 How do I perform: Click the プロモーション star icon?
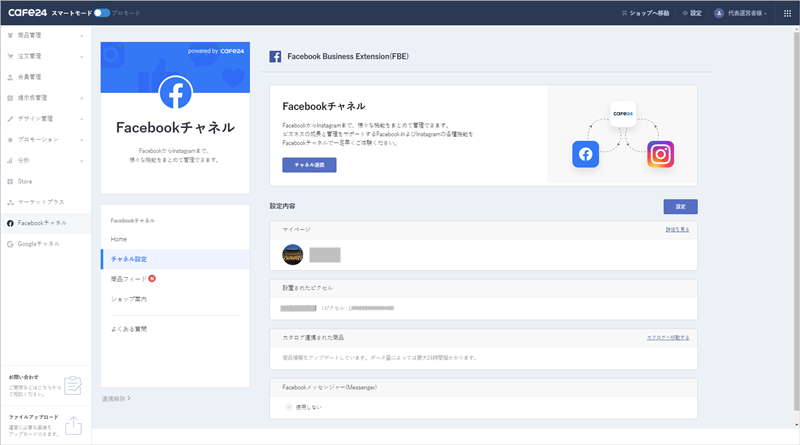[10, 140]
